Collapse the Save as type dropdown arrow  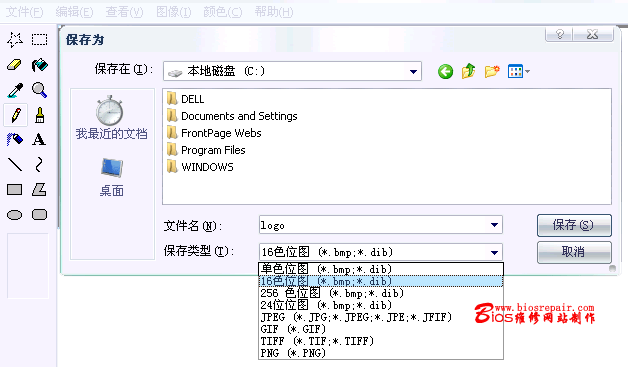494,252
